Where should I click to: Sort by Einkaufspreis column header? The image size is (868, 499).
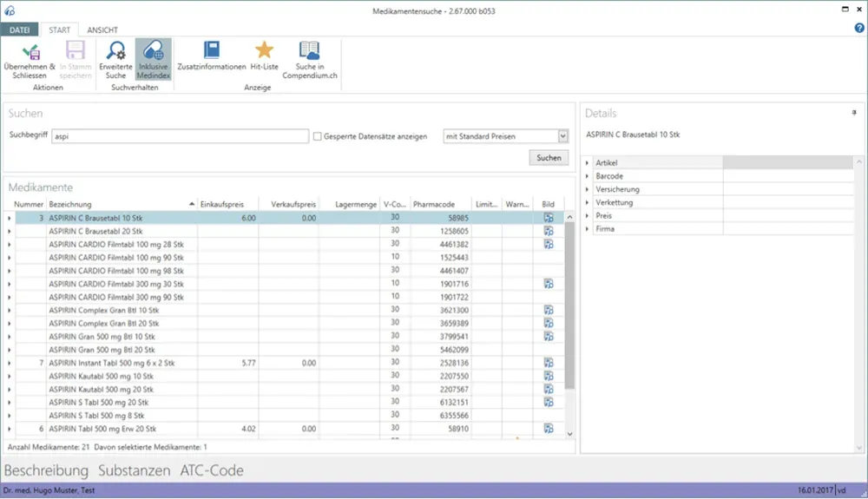click(227, 204)
